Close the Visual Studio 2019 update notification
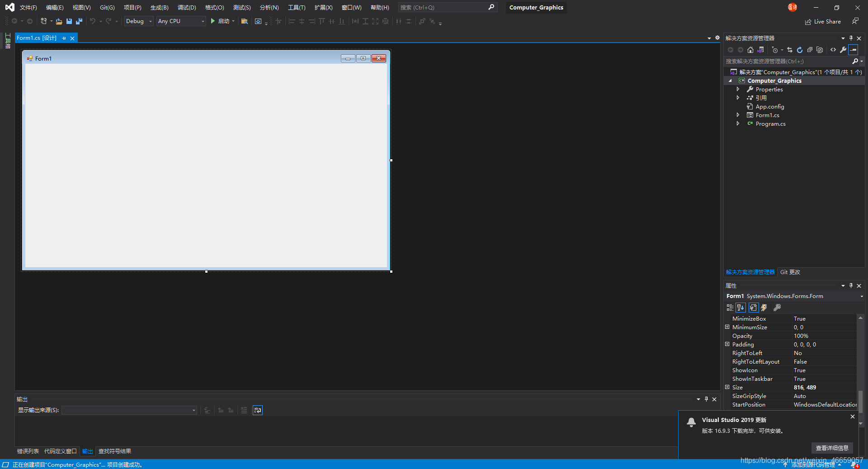This screenshot has height=469, width=868. (853, 417)
